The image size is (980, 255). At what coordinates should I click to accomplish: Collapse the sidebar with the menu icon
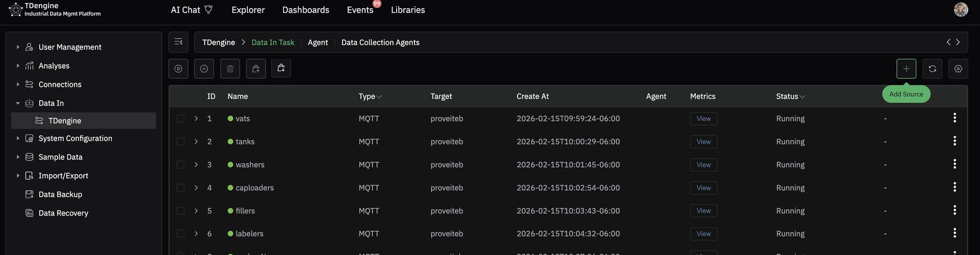pos(178,42)
